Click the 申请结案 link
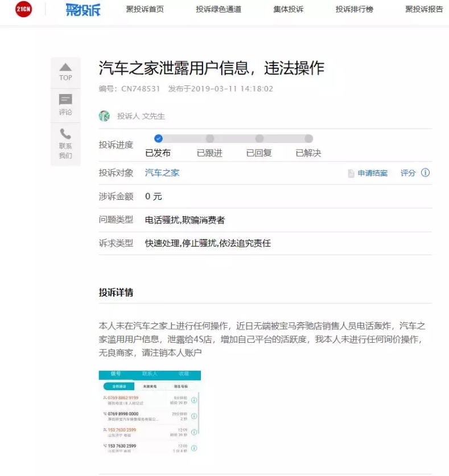449x476 pixels. (x=373, y=173)
